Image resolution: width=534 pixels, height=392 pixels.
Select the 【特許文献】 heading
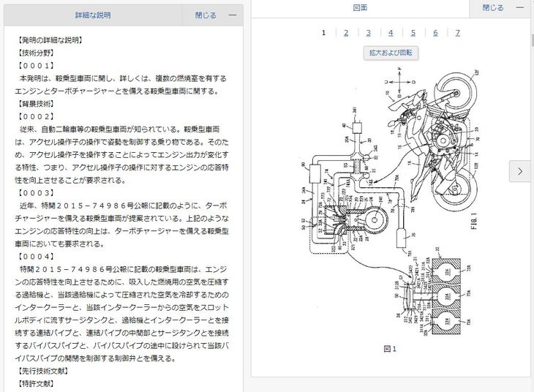[35, 384]
